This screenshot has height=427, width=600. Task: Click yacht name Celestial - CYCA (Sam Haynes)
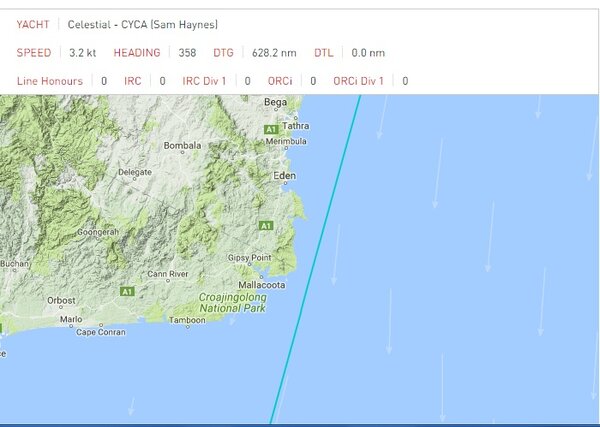point(143,24)
